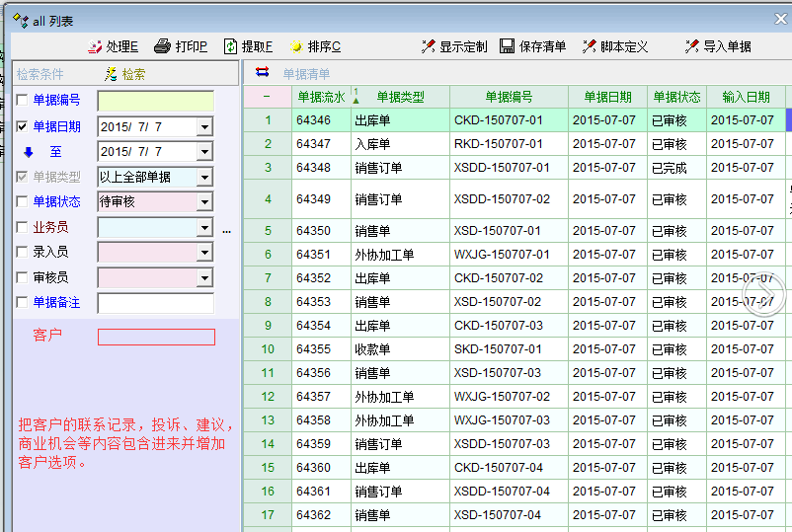792x532 pixels.
Task: Click the 导入单据 import document icon
Action: (x=692, y=46)
